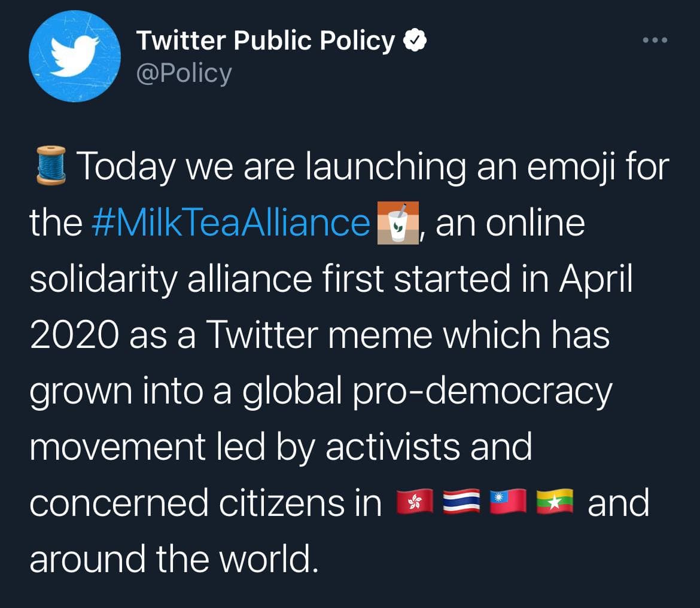This screenshot has height=608, width=700.
Task: Click the Twitter Public Policy profile avatar
Action: coord(74,56)
